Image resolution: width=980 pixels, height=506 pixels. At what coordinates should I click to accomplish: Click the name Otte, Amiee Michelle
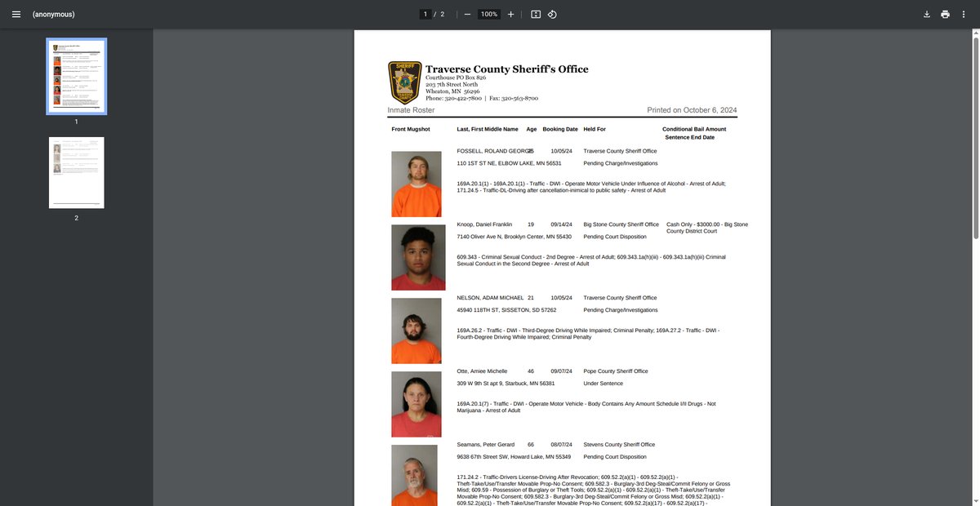point(483,371)
